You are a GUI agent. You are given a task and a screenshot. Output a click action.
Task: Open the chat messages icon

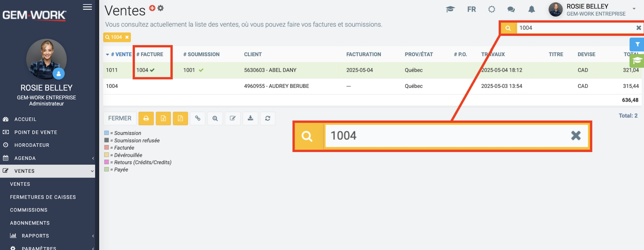click(x=511, y=9)
